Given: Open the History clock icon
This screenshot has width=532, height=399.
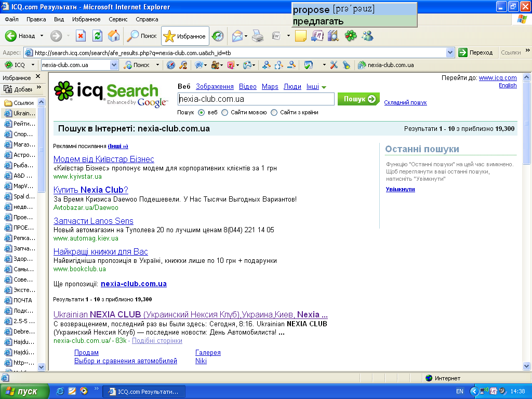Looking at the screenshot, I should pyautogui.click(x=218, y=36).
